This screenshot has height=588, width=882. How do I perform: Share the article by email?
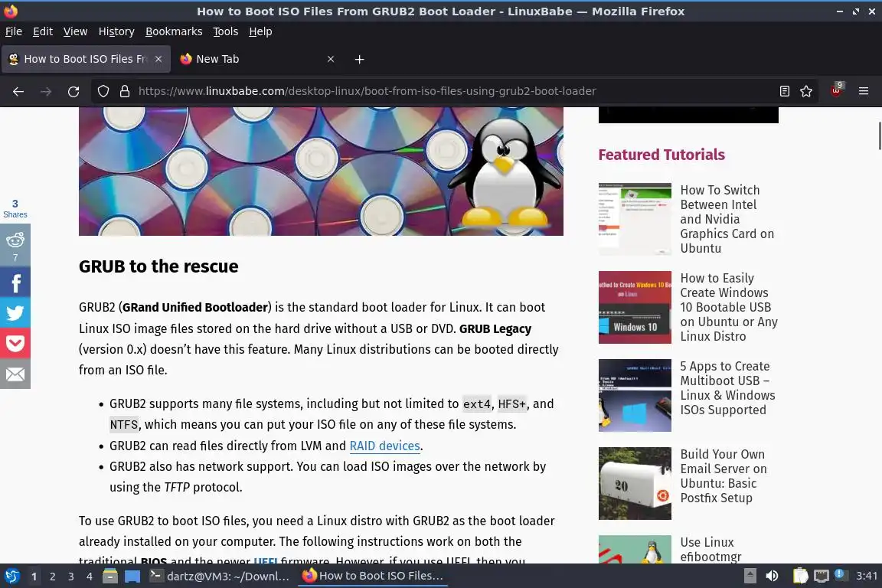tap(15, 374)
